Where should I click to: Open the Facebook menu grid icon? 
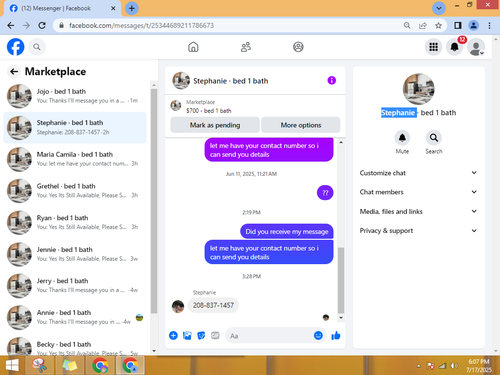pyautogui.click(x=433, y=47)
